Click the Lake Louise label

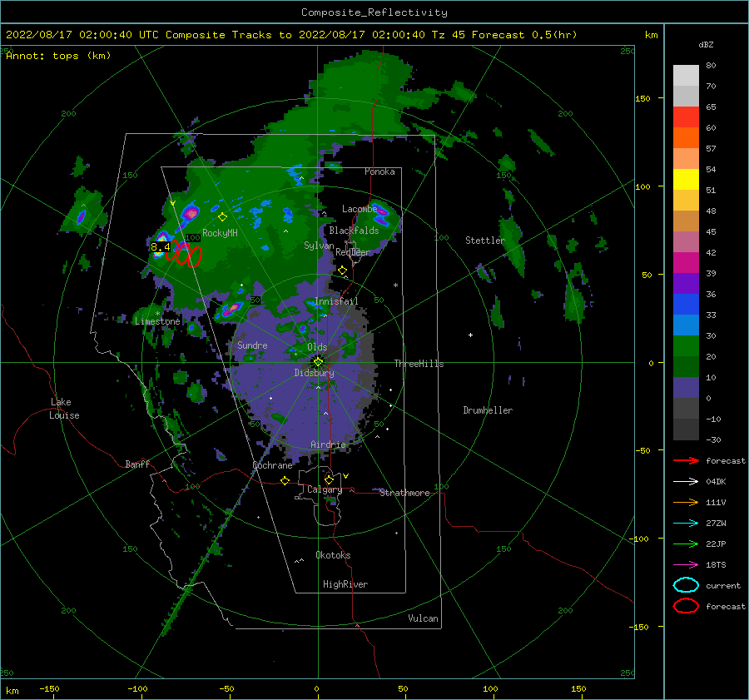[x=64, y=409]
